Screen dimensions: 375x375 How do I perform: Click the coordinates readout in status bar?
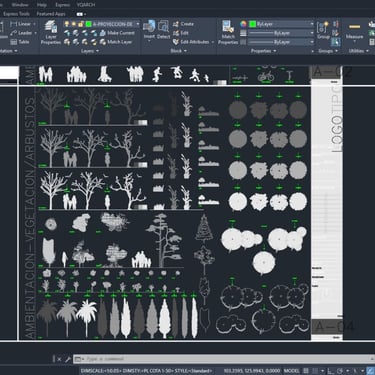click(x=252, y=371)
